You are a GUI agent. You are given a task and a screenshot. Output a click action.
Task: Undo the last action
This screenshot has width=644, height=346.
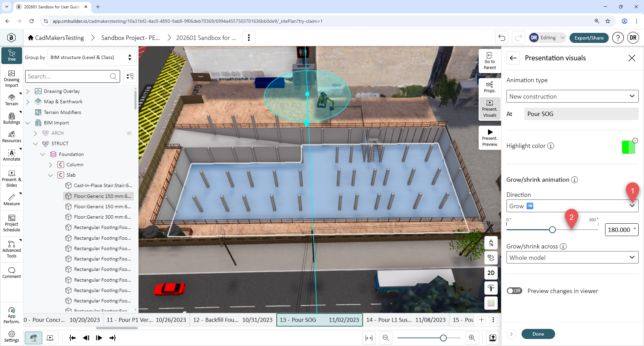point(502,38)
